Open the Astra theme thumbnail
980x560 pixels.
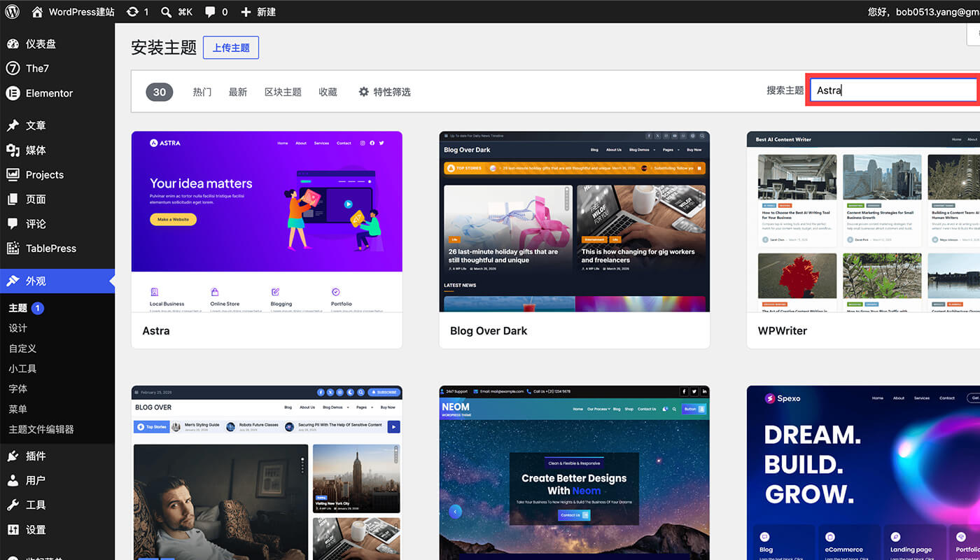(x=267, y=221)
